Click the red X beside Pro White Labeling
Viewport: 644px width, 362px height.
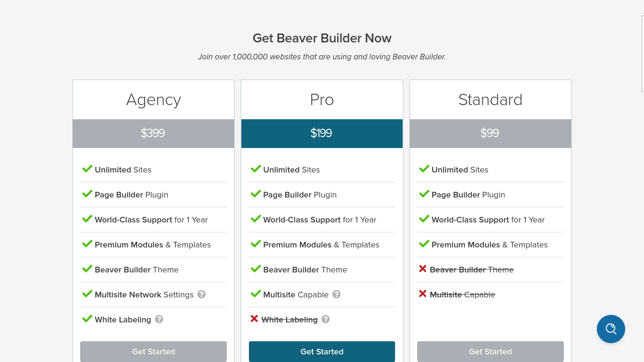tap(254, 319)
